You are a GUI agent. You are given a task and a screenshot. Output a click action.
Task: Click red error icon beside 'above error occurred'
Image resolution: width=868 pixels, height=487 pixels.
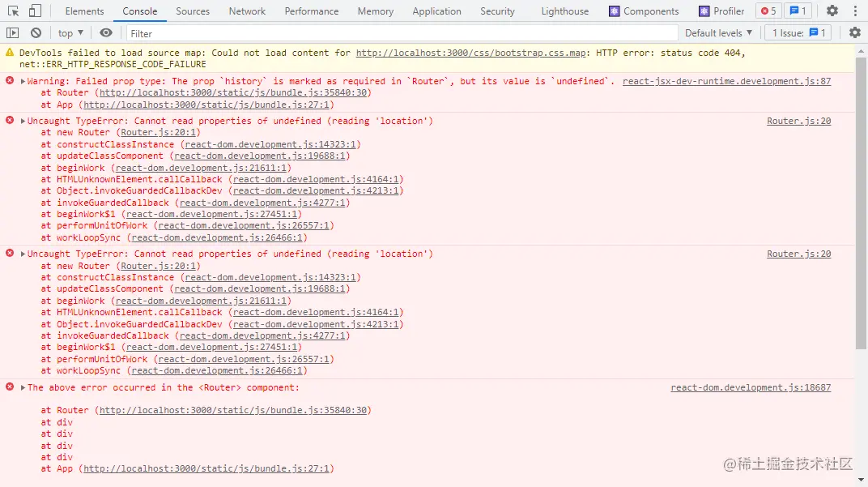pos(10,387)
